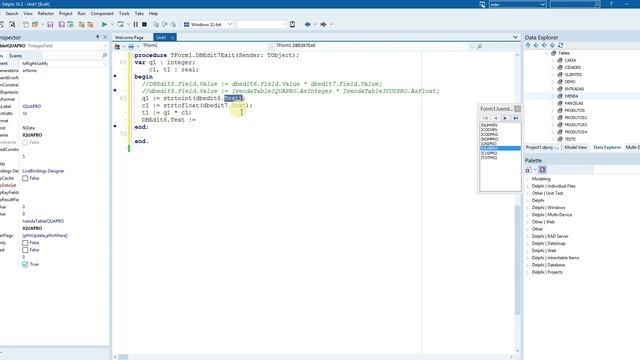This screenshot has height=360, width=640.
Task: Close the Object Inspector panel
Action: pos(105,37)
